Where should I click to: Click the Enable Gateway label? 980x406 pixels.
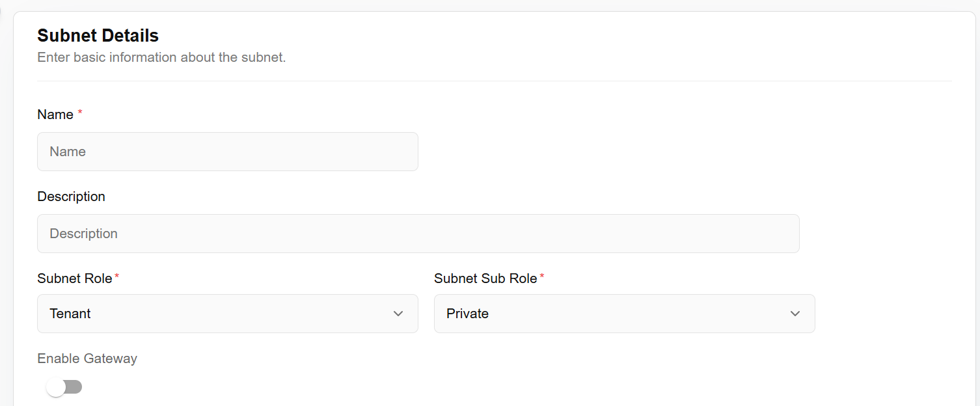pos(87,359)
